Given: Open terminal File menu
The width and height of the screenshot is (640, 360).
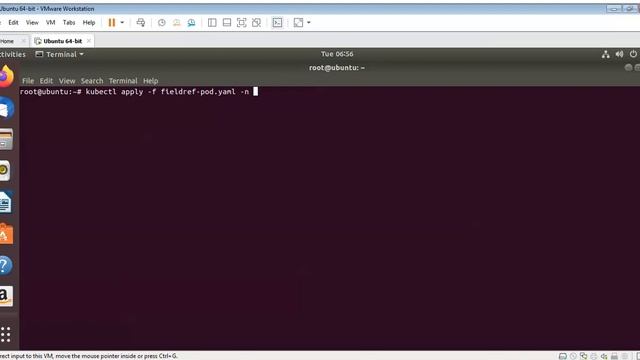Looking at the screenshot, I should 28,81.
